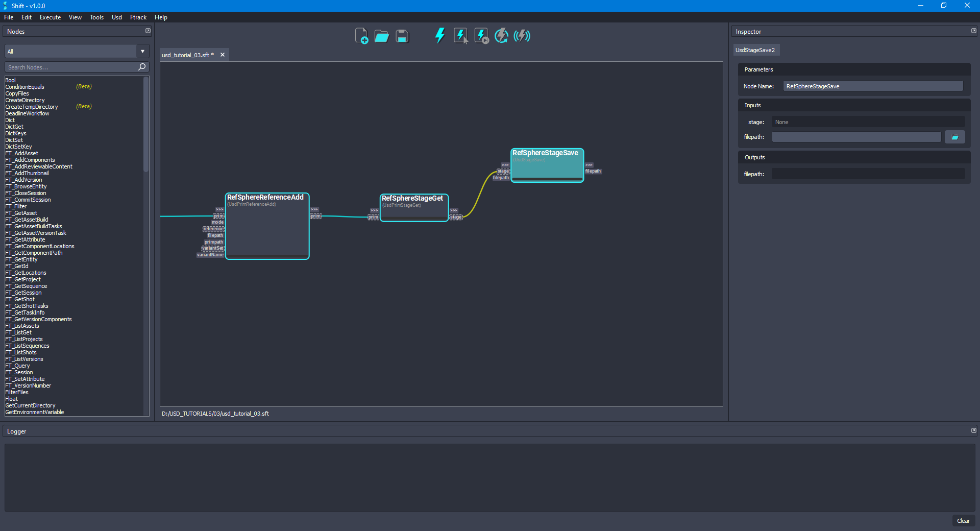Image resolution: width=980 pixels, height=531 pixels.
Task: Toggle the Nodes panel detach control
Action: coord(148,31)
